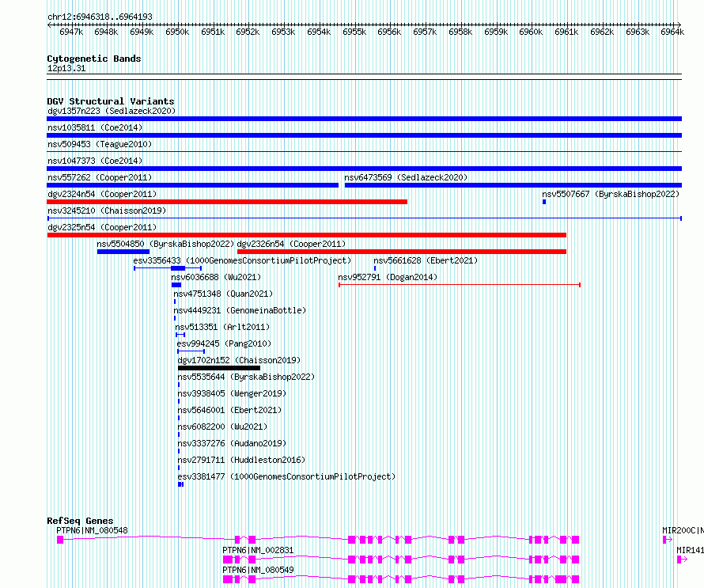Viewport: 704px width, 588px height.
Task: Select the 12p13.31 band label
Action: coord(66,68)
